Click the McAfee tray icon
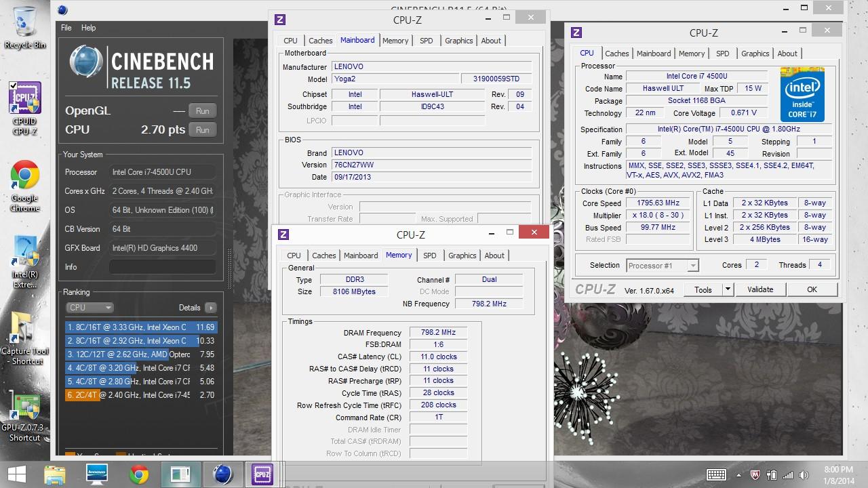Viewport: 868px width, 488px height. click(756, 474)
